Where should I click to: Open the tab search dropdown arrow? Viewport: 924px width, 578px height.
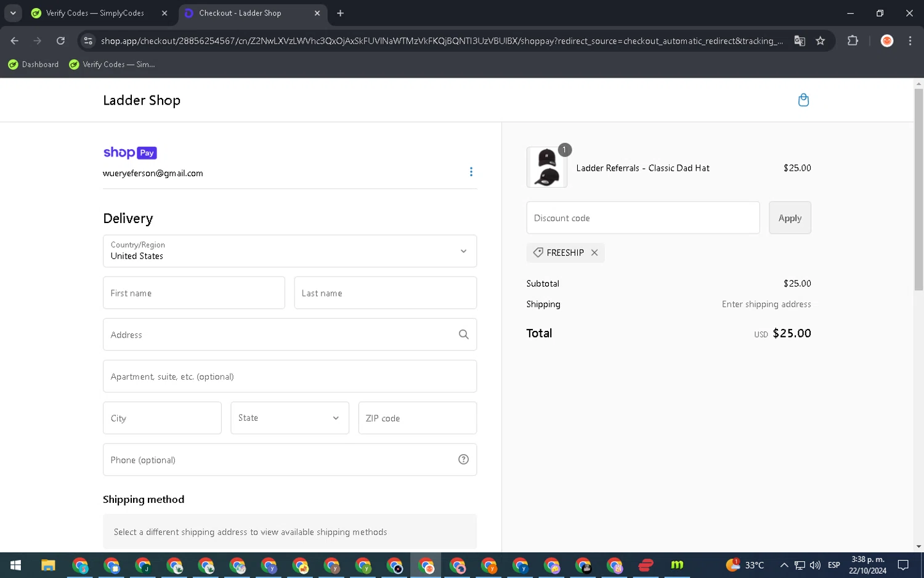pos(13,13)
